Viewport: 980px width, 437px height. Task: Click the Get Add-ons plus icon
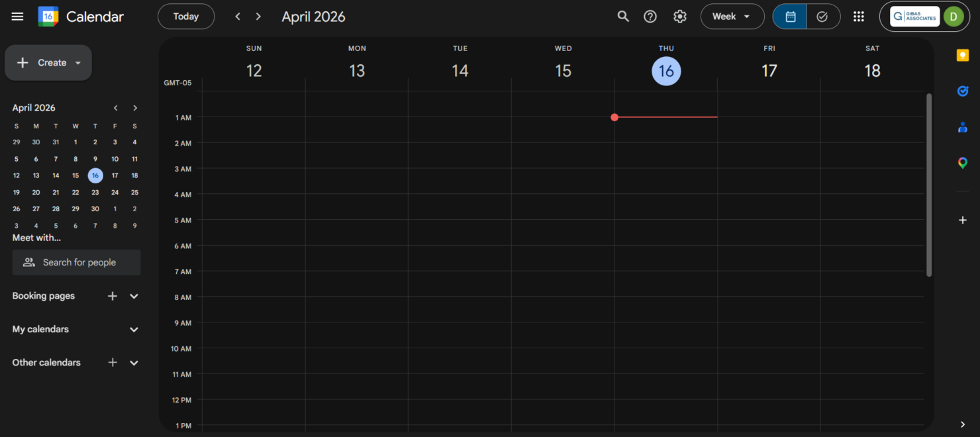pos(962,220)
